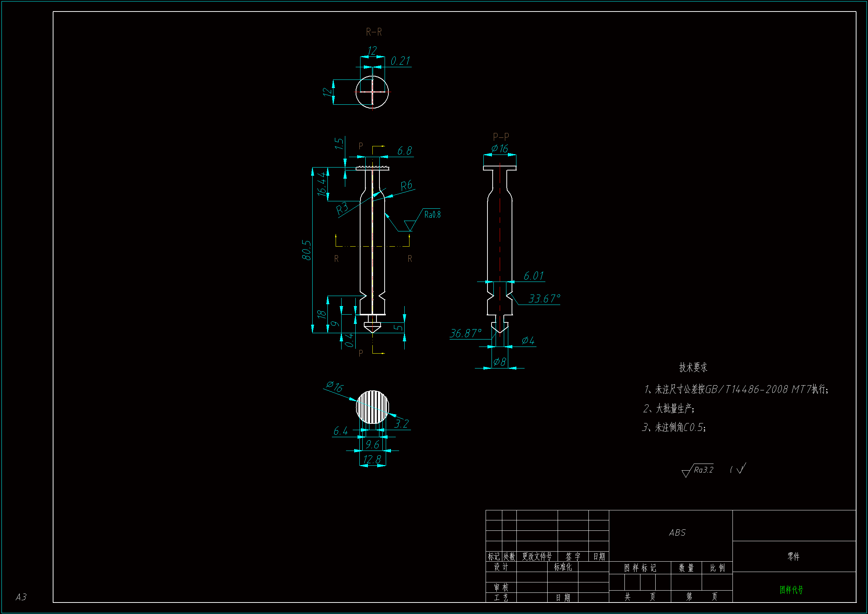Select the ABS material title block cell
Image resolution: width=868 pixels, height=614 pixels.
677,533
